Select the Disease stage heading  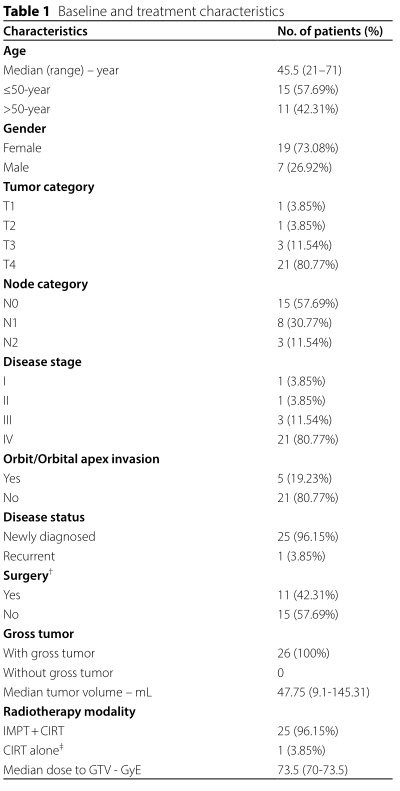pos(42,362)
